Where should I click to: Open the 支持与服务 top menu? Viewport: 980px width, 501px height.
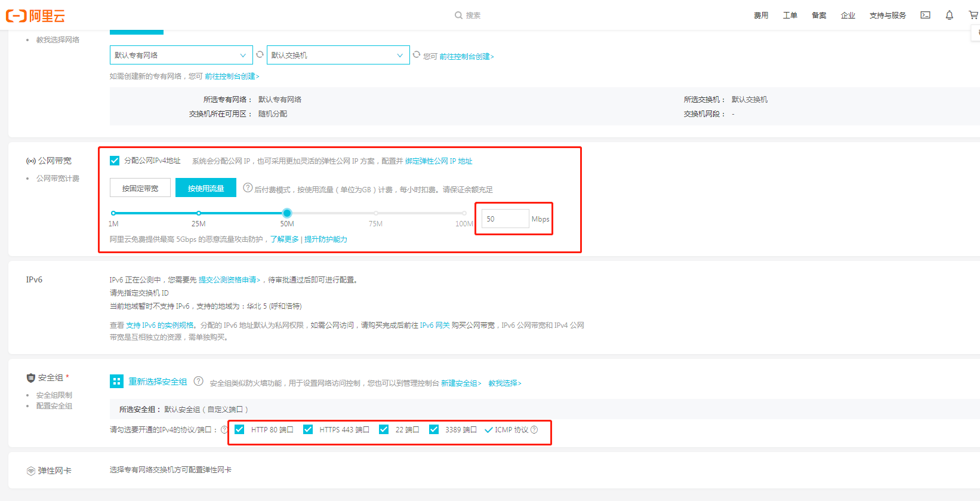click(x=887, y=16)
